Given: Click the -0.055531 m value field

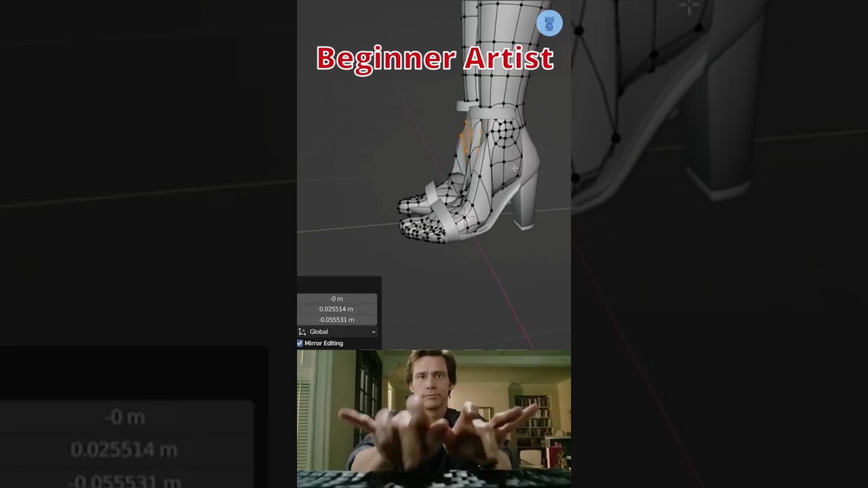Looking at the screenshot, I should coord(337,319).
